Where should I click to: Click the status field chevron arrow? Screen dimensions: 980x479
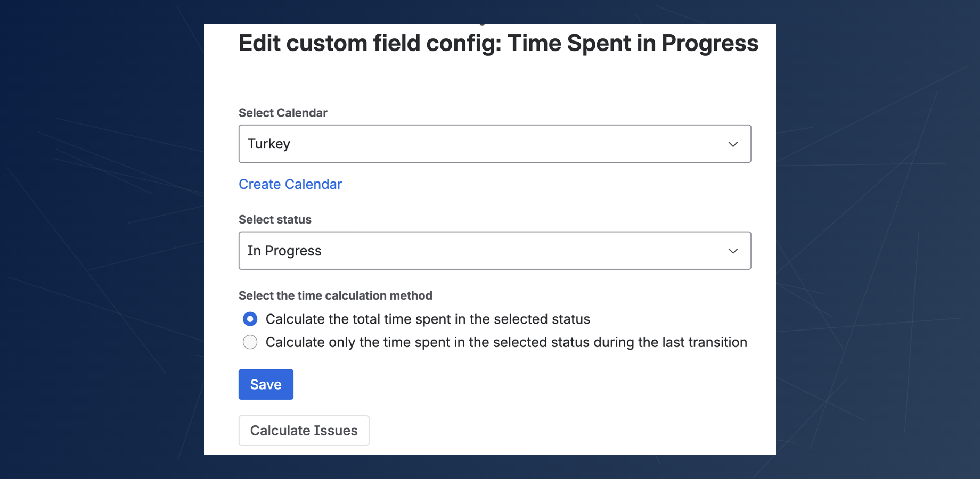[x=733, y=250]
